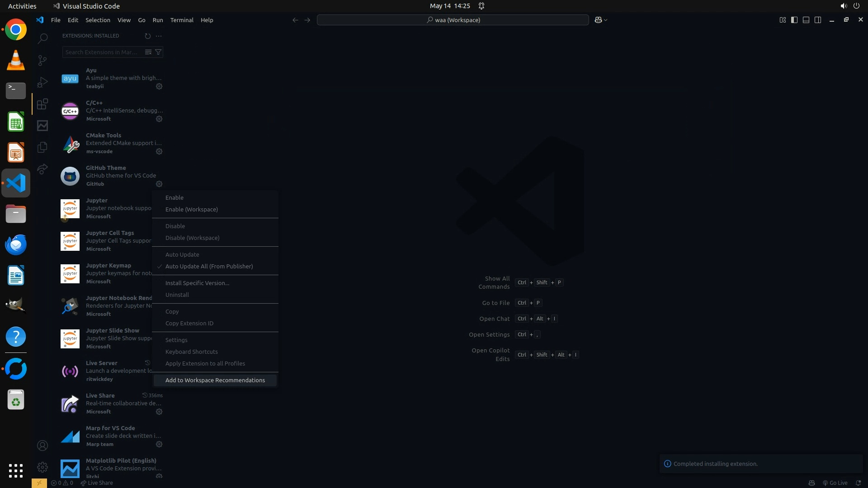Open the manage gear for Ayu extension
The width and height of the screenshot is (868, 488).
pyautogui.click(x=159, y=86)
